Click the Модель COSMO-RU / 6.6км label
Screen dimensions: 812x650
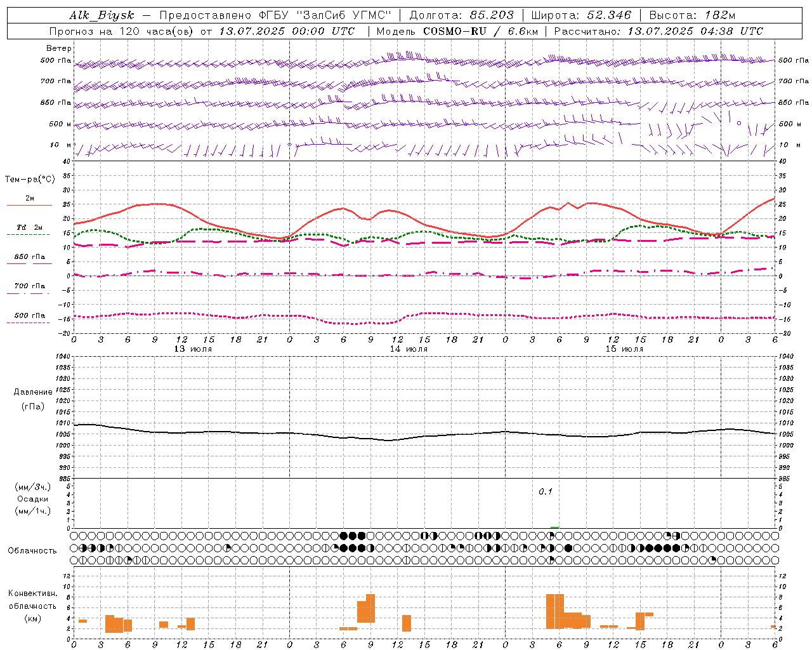457,31
